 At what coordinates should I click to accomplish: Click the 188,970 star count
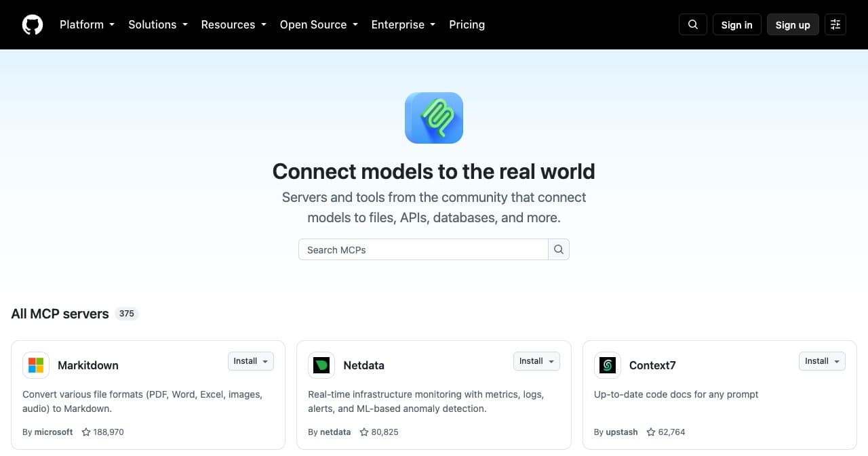(x=108, y=432)
